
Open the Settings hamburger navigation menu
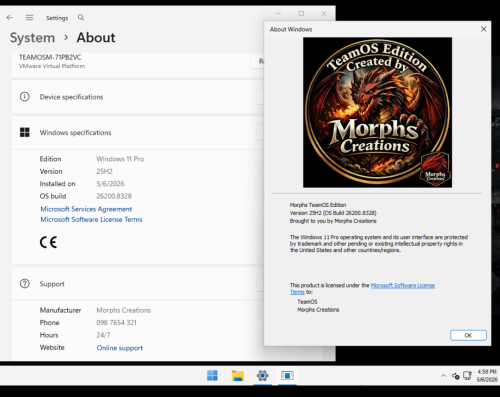(x=29, y=17)
